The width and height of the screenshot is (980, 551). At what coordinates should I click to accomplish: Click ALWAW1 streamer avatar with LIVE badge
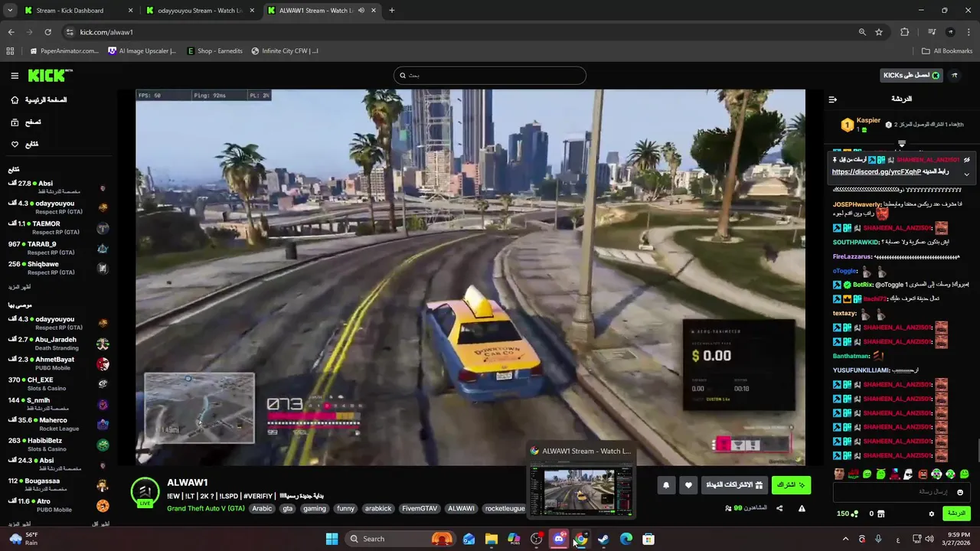145,492
